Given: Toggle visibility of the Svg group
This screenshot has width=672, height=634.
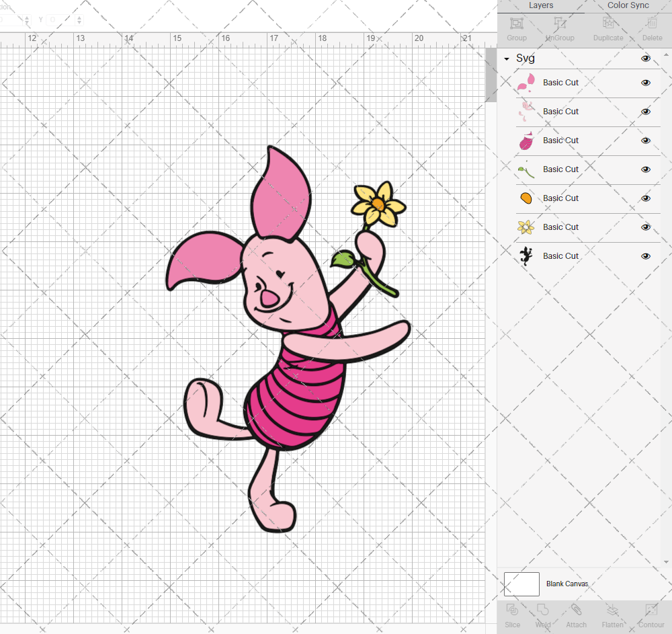Looking at the screenshot, I should [645, 58].
